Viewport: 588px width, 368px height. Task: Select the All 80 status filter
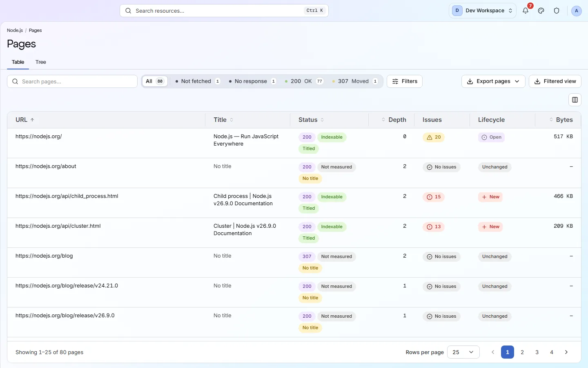[x=155, y=81]
